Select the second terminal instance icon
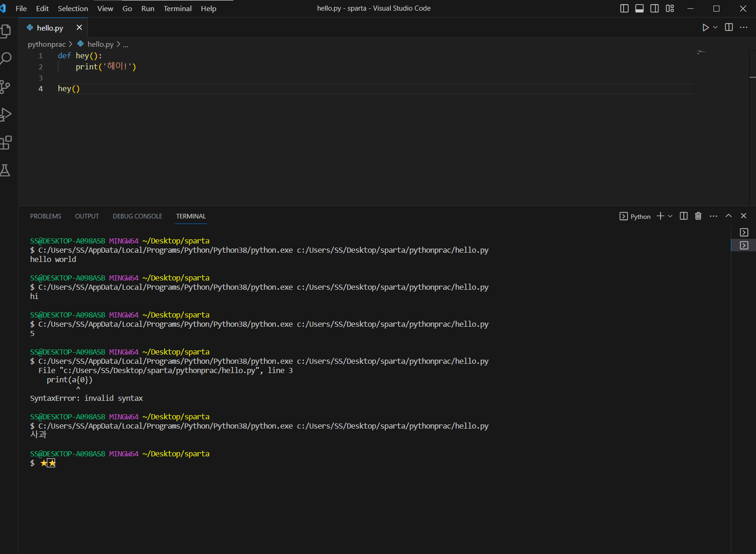 [744, 245]
